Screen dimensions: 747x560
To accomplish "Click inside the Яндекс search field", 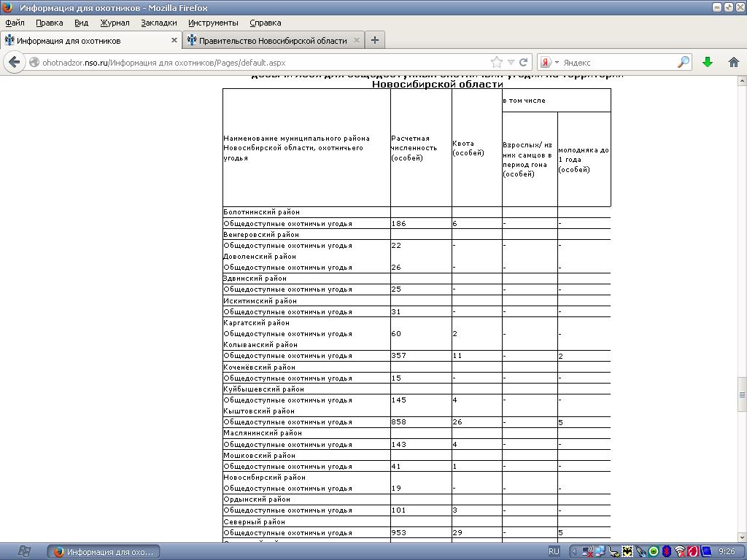I will click(x=619, y=63).
